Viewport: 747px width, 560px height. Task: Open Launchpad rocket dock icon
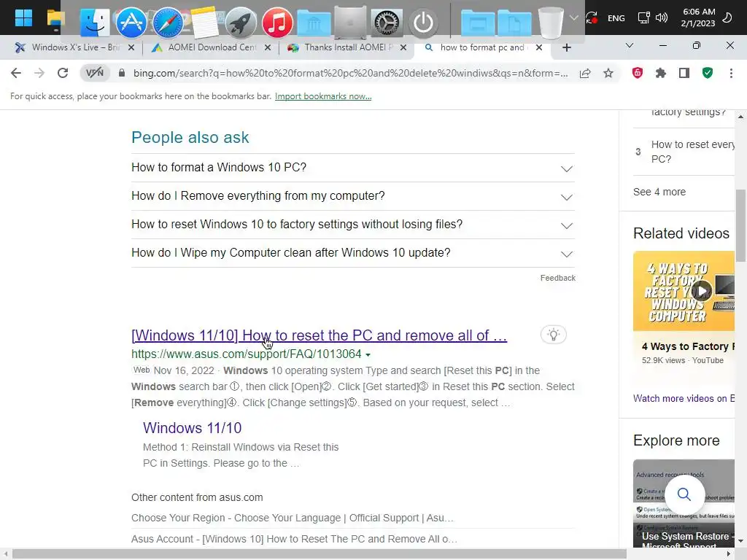241,23
